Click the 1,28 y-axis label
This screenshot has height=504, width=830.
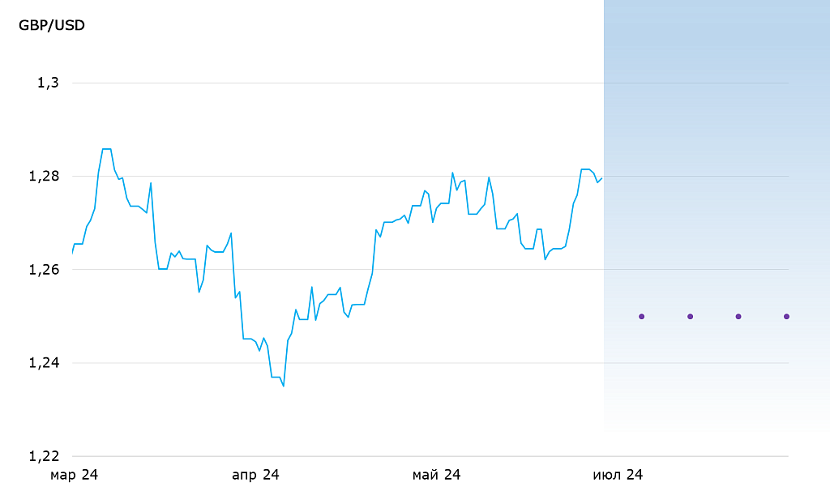tap(45, 176)
